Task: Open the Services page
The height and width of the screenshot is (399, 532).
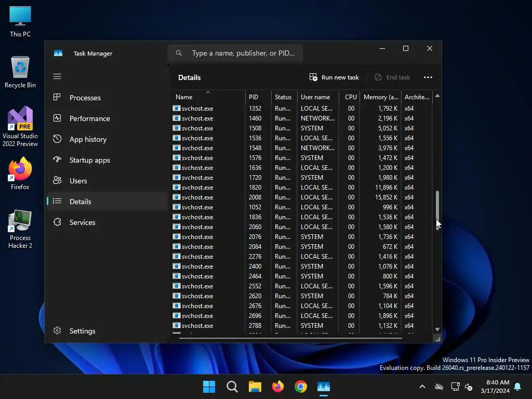Action: (x=107, y=222)
